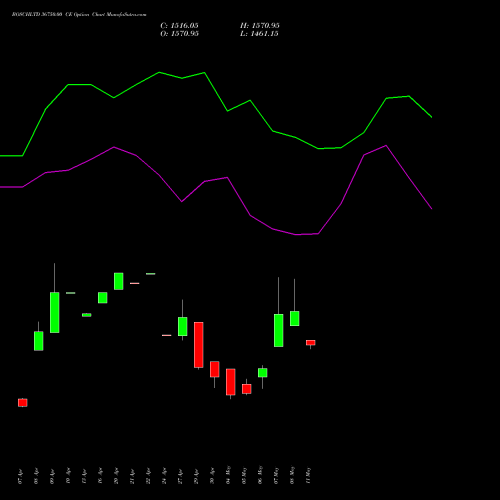Select the red candle for 30 Apr
The image size is (500, 500).
click(x=215, y=369)
